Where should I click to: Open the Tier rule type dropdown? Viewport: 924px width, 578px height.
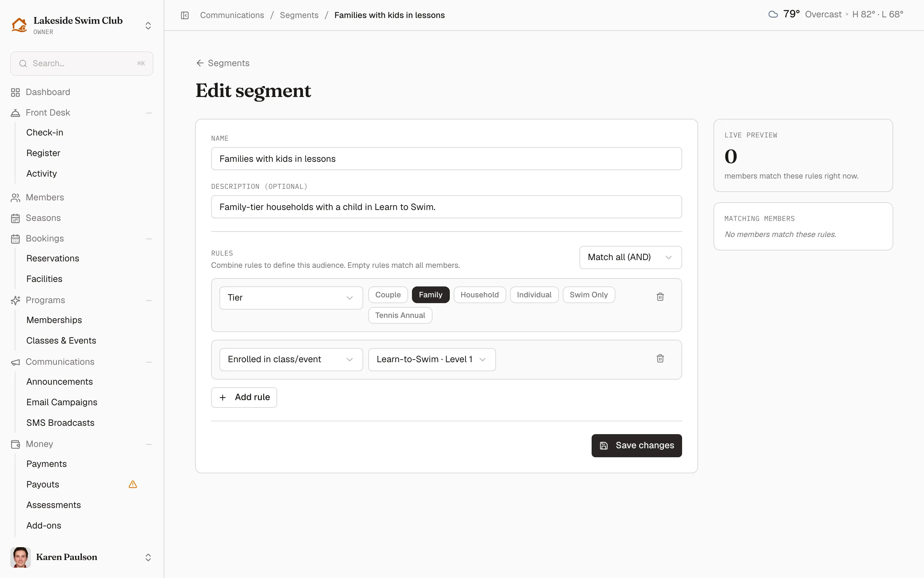(291, 298)
